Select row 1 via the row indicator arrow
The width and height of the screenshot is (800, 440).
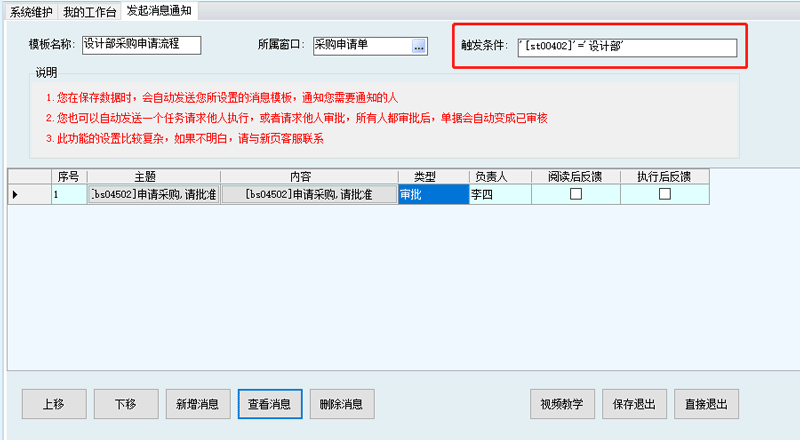[x=15, y=195]
